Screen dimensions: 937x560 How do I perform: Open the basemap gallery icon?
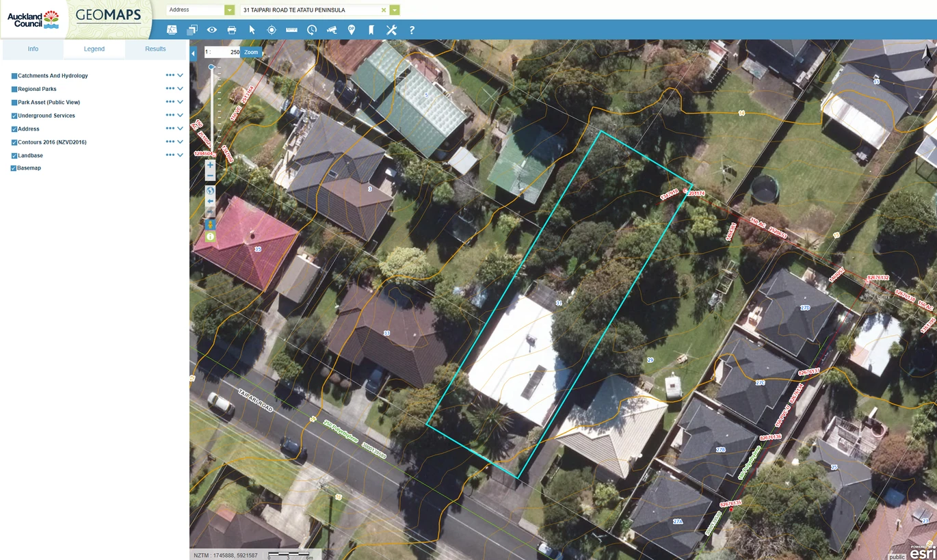pyautogui.click(x=172, y=30)
